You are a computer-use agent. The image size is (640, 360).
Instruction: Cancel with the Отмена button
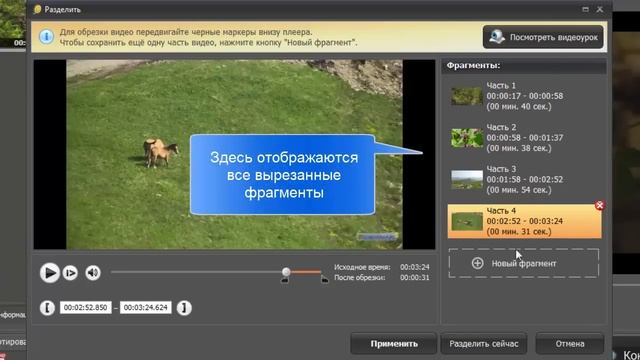(x=569, y=344)
